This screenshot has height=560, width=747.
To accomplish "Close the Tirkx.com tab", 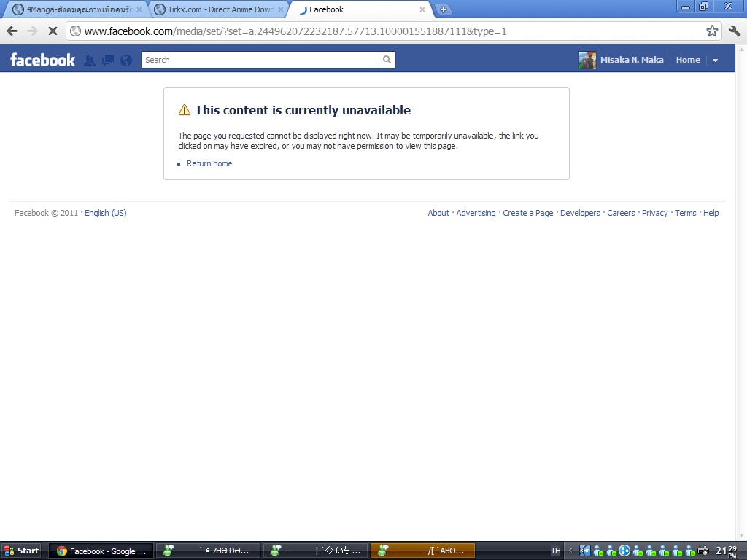I will tap(281, 9).
